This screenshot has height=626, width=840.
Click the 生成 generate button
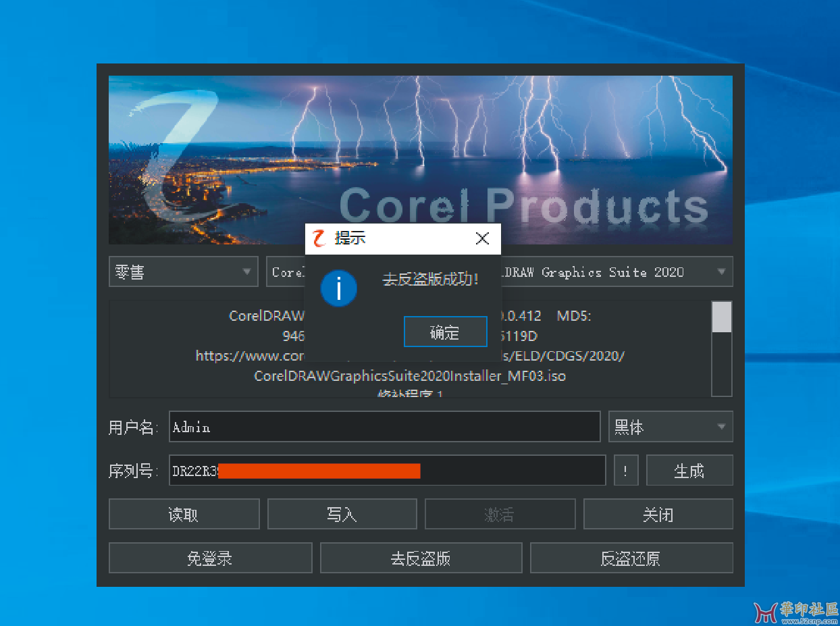tap(689, 471)
